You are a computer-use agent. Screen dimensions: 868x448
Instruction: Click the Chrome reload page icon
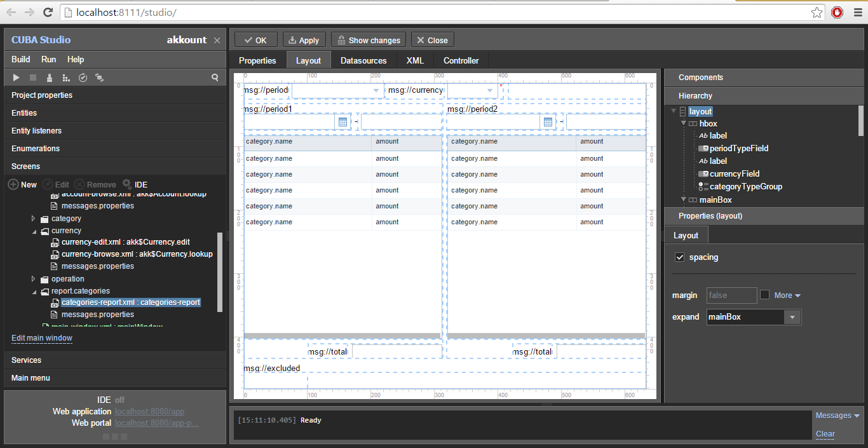click(x=48, y=12)
